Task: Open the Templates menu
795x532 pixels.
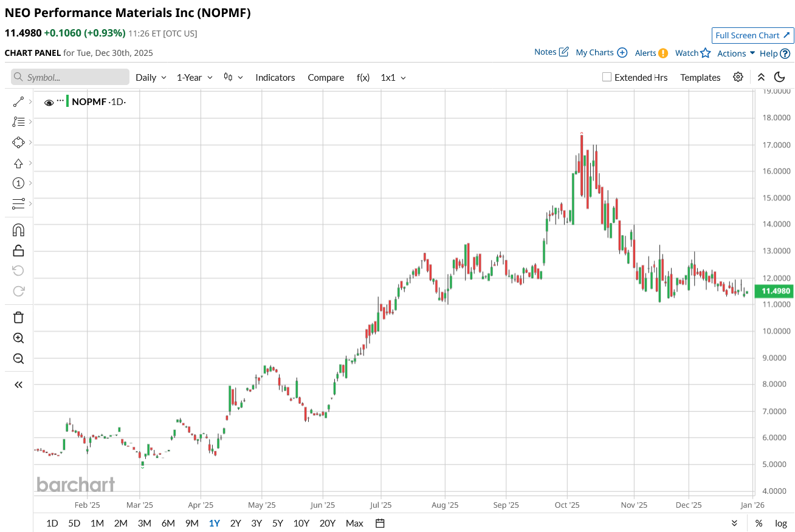Action: click(x=700, y=78)
